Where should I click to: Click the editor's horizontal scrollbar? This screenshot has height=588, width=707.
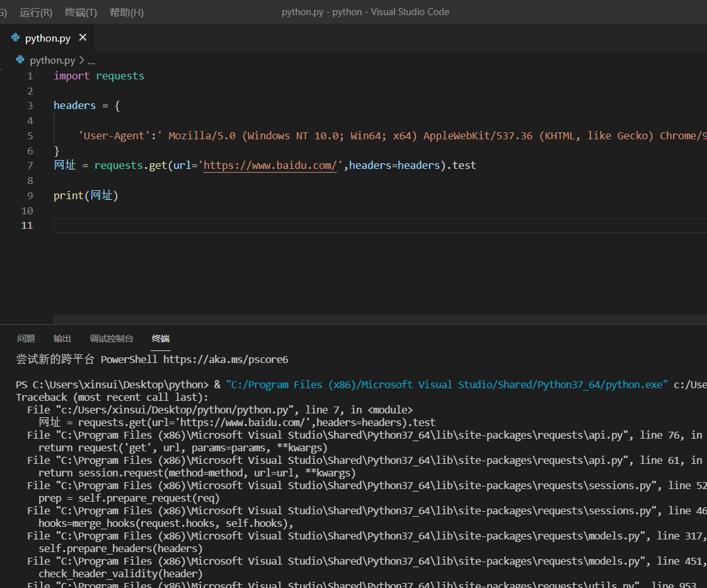point(378,319)
